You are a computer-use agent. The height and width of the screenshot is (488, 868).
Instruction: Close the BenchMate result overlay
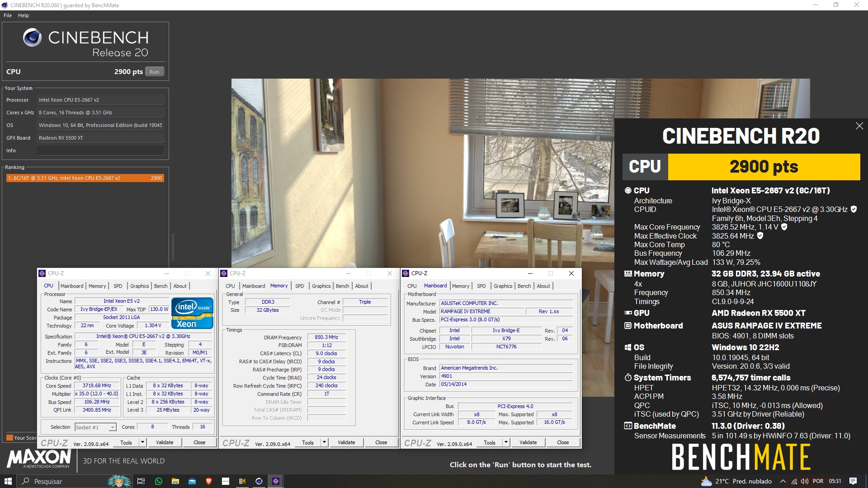859,126
